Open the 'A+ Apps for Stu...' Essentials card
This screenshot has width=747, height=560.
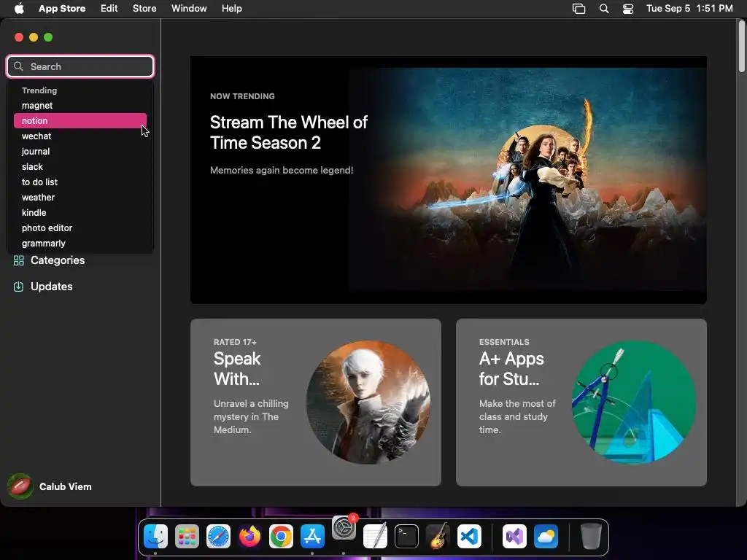581,402
